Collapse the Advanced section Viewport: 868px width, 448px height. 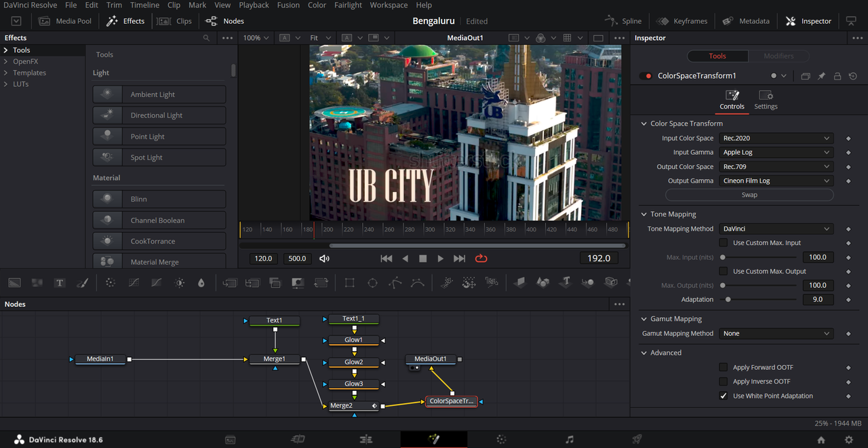(644, 353)
